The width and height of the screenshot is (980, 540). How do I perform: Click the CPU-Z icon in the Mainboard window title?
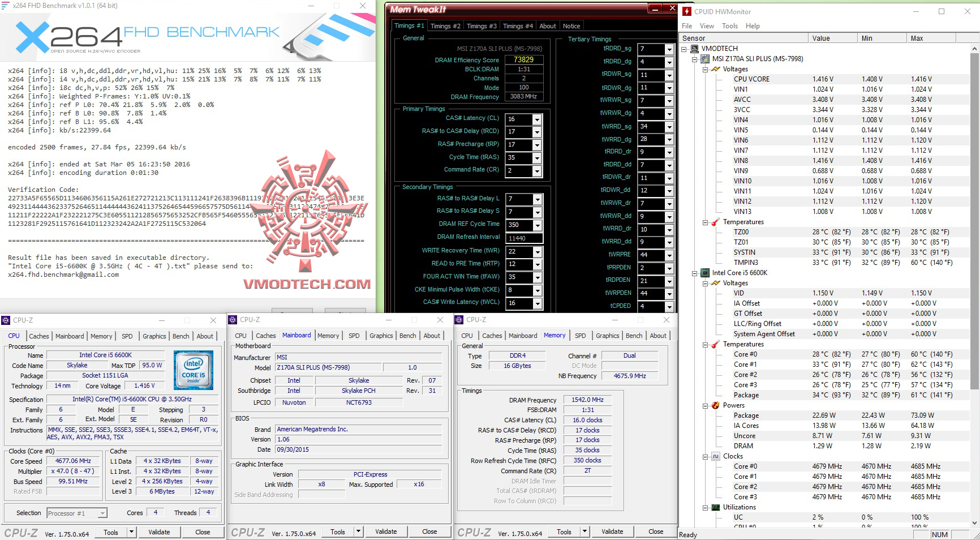click(232, 320)
